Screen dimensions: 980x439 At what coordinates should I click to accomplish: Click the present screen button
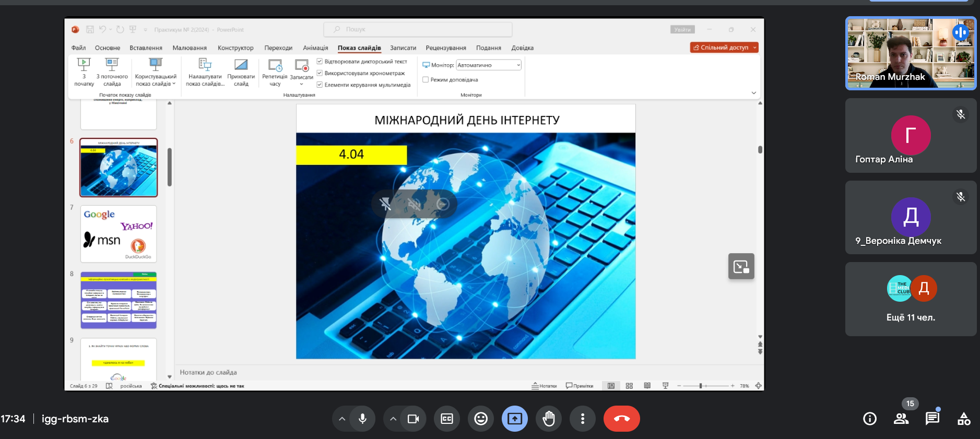pyautogui.click(x=514, y=419)
